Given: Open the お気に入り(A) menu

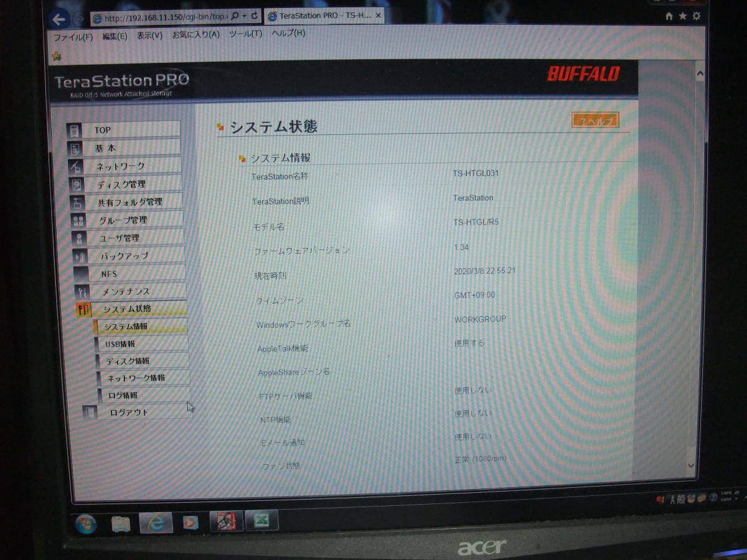Looking at the screenshot, I should tap(196, 35).
